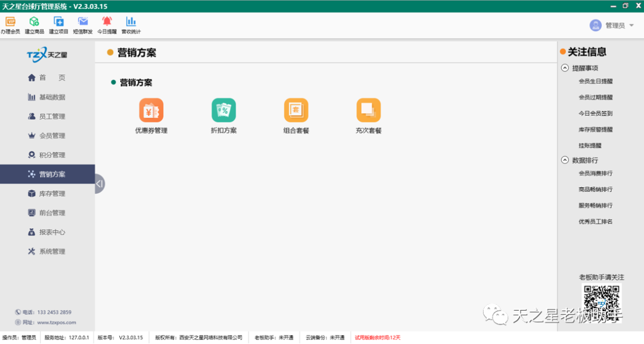Collapse the 提醒事项 section
The height and width of the screenshot is (344, 644).
pos(565,68)
